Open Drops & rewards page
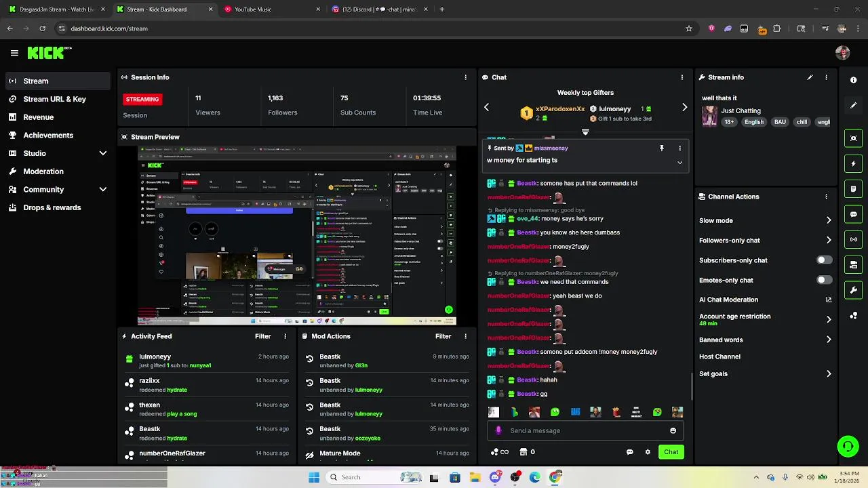The height and width of the screenshot is (488, 868). coord(58,207)
